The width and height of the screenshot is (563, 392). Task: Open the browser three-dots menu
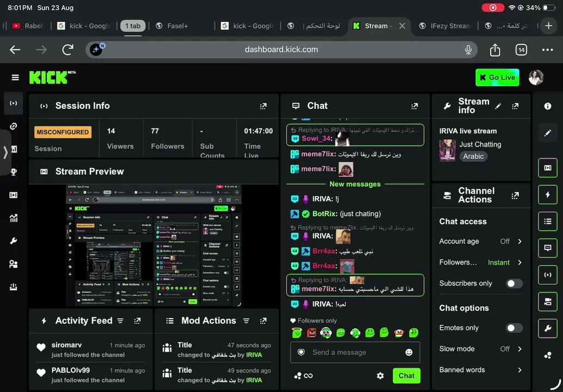[548, 50]
